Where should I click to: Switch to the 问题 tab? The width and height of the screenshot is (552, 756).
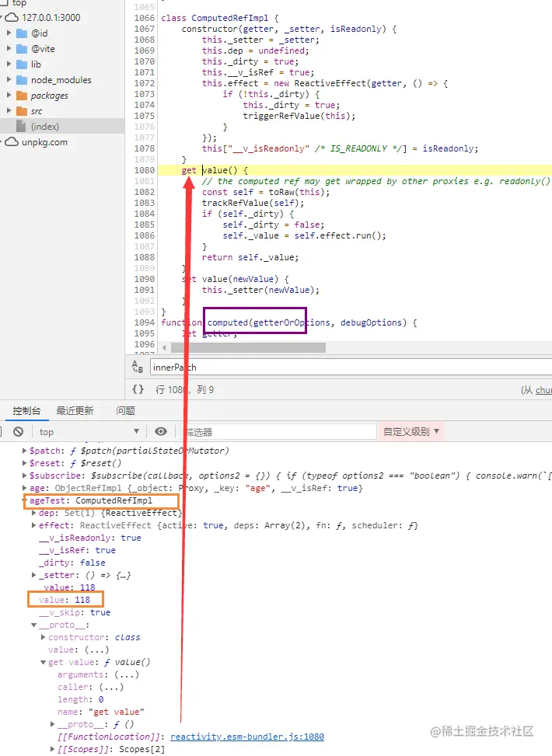(x=125, y=410)
